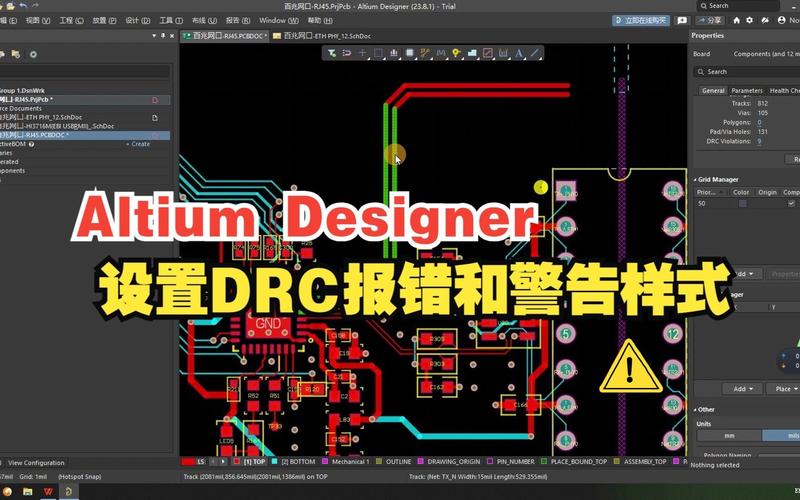
Task: Select mils units
Action: [x=781, y=436]
